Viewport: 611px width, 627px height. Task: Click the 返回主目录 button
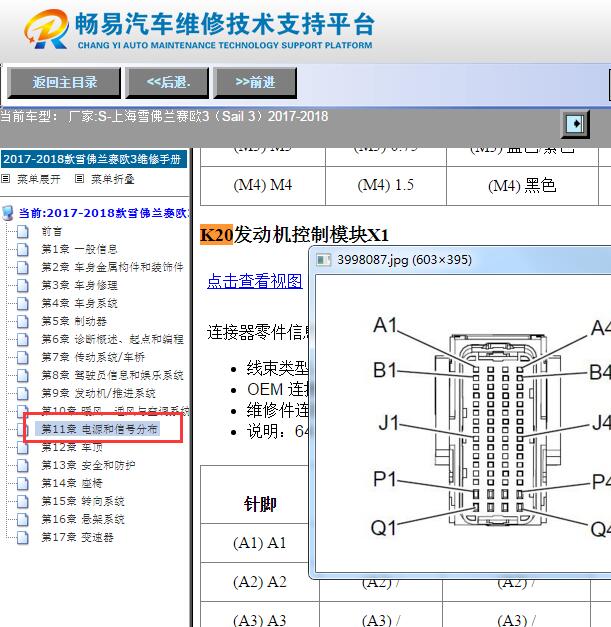[64, 82]
